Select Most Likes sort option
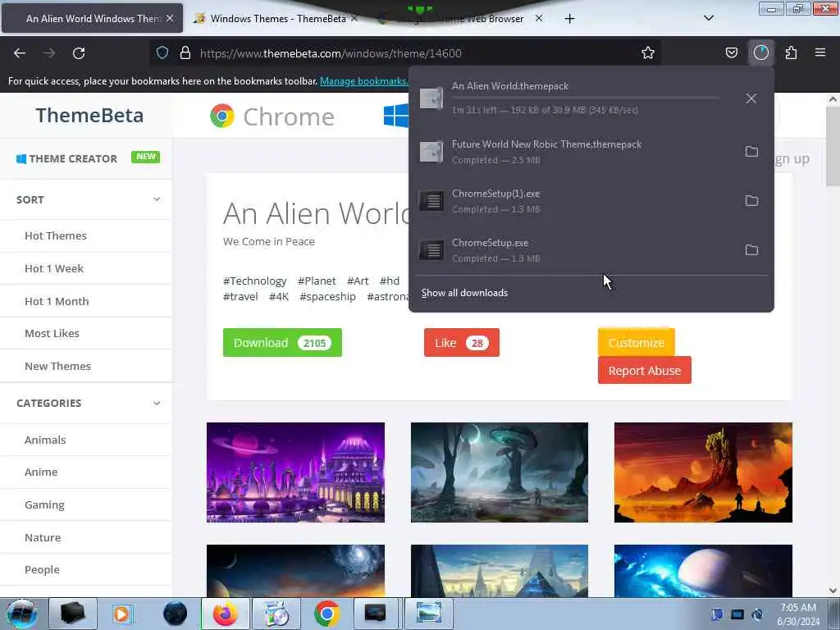This screenshot has width=840, height=630. pyautogui.click(x=52, y=333)
